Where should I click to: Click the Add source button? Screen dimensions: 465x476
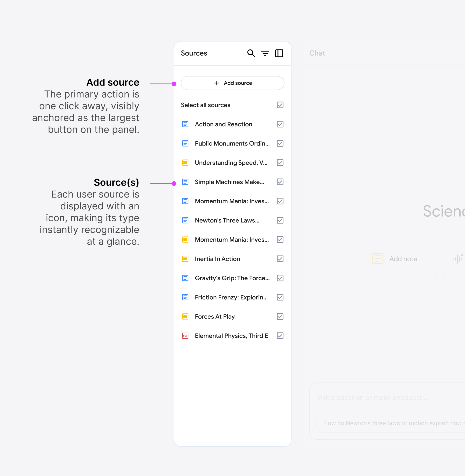[232, 83]
